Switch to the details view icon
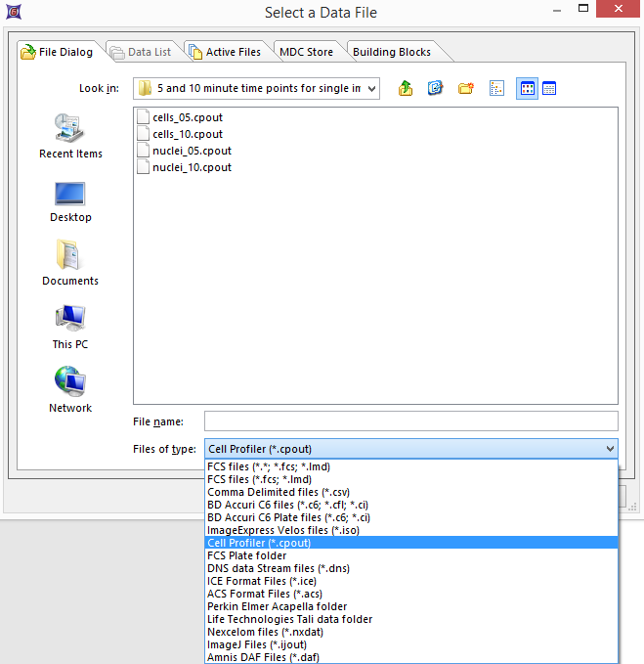Screen dimensions: 644x664 pos(549,88)
